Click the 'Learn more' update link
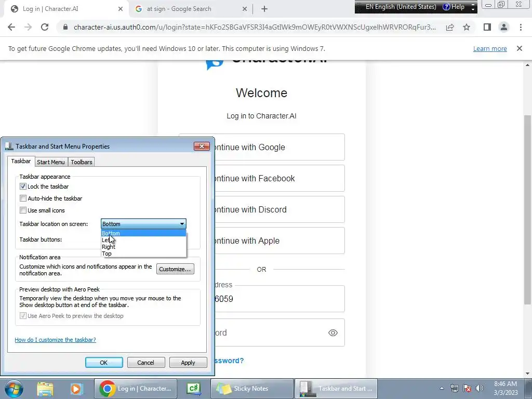Screen dimensions: 532x399 490,48
